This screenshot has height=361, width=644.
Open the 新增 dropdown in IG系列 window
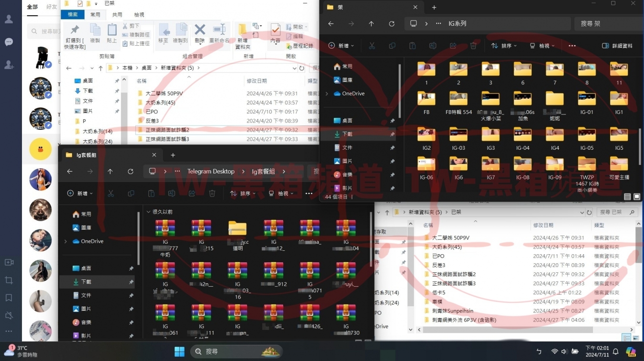pyautogui.click(x=341, y=46)
